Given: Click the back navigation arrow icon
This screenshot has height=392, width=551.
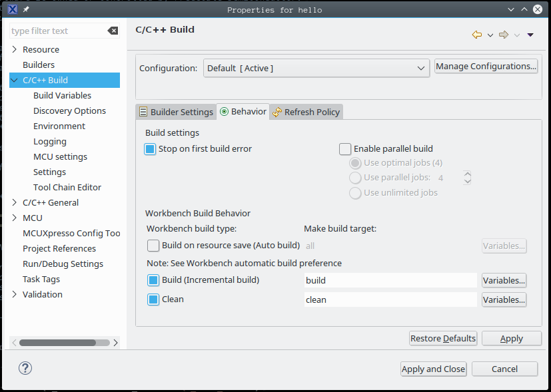Looking at the screenshot, I should coord(477,35).
